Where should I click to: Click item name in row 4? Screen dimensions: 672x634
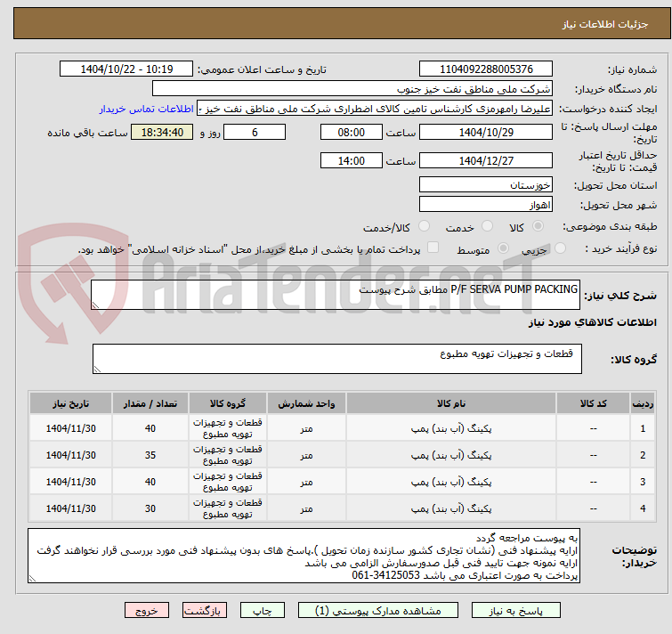coord(451,508)
